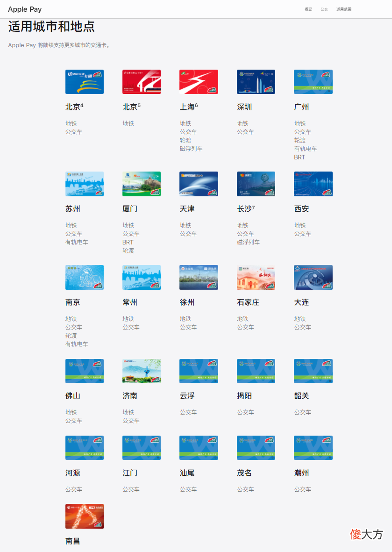
Task: Open the 公交 navigation tab
Action: 324,9
